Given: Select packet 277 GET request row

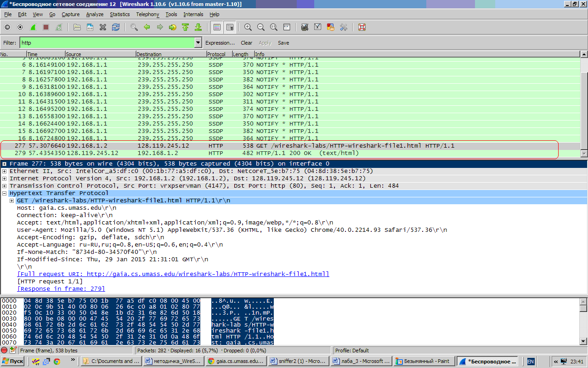Looking at the screenshot, I should point(290,145).
